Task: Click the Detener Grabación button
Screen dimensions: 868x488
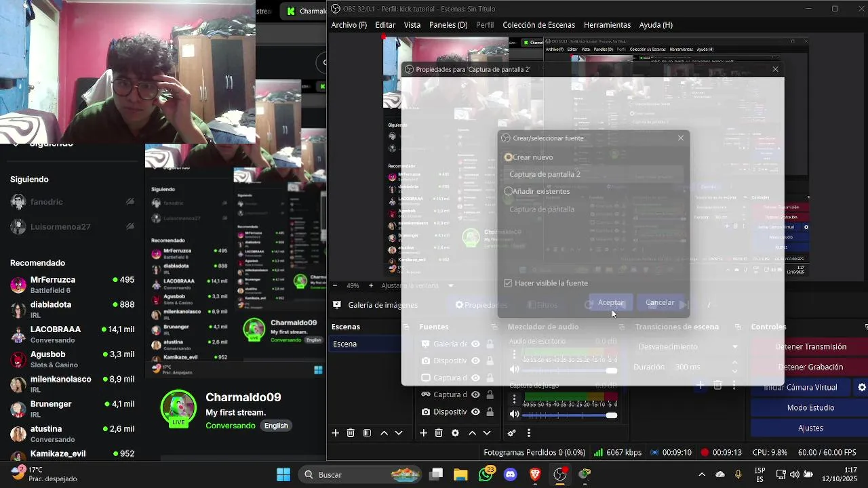Action: [810, 367]
